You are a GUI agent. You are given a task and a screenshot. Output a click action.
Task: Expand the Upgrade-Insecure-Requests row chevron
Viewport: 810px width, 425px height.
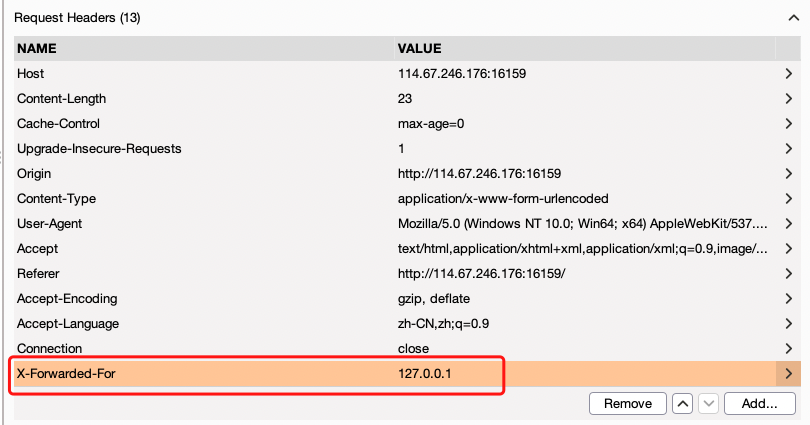coord(788,149)
